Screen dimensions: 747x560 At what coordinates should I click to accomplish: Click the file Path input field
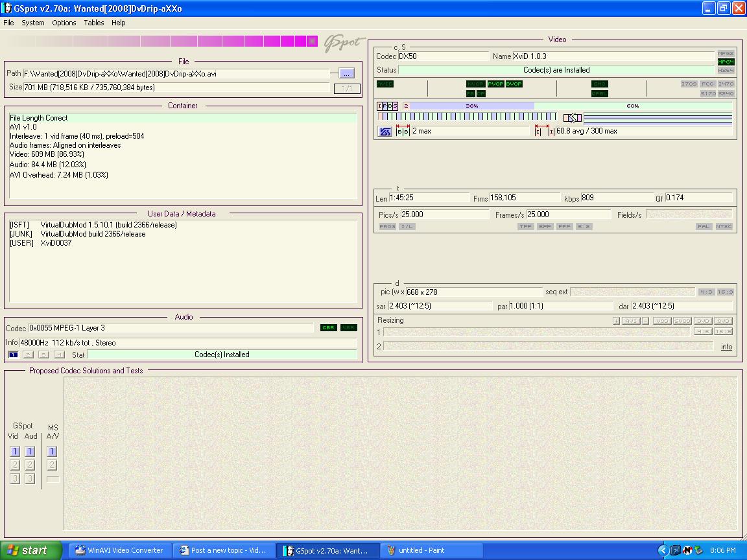[x=176, y=74]
